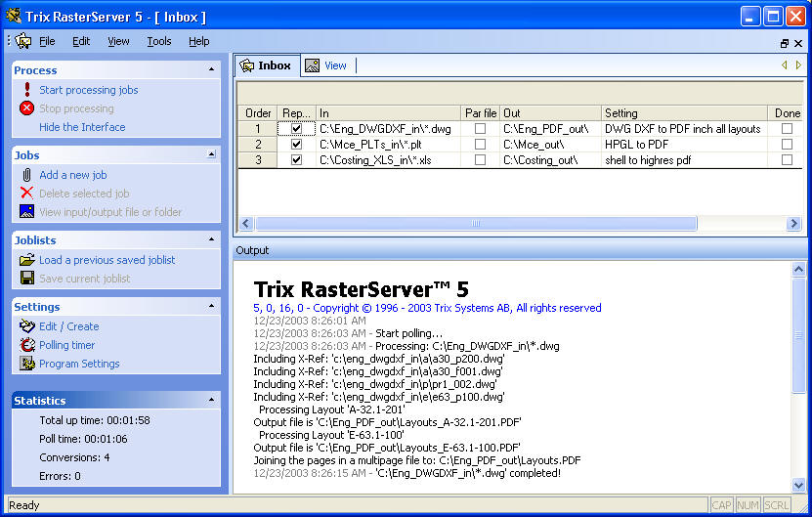Click the View tab picture icon
This screenshot has height=517, width=812.
click(312, 65)
